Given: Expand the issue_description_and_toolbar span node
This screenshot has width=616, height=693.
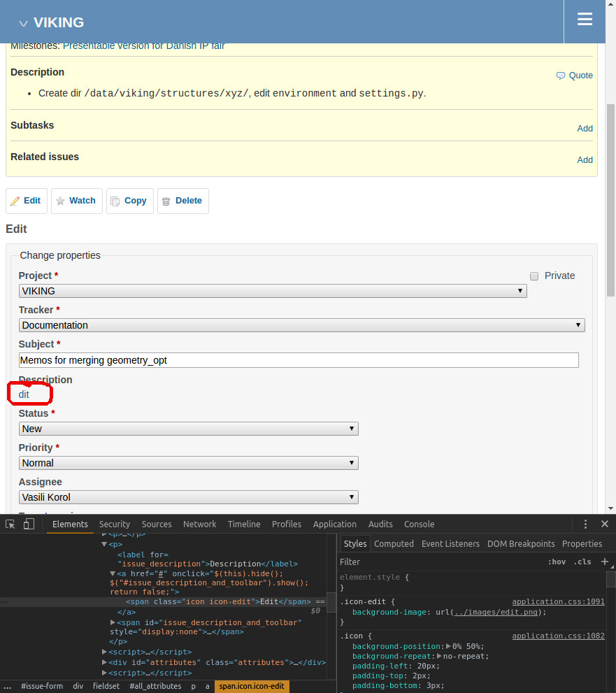Looking at the screenshot, I should tap(113, 623).
